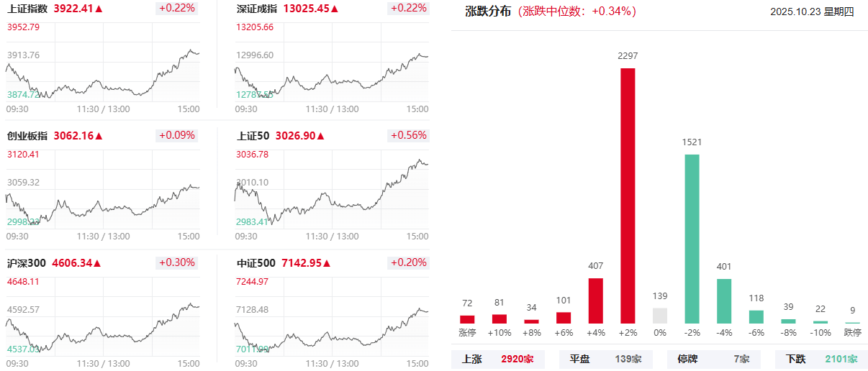868x371 pixels.
Task: Click the up arrow beside 7142.95
Action: 327,263
